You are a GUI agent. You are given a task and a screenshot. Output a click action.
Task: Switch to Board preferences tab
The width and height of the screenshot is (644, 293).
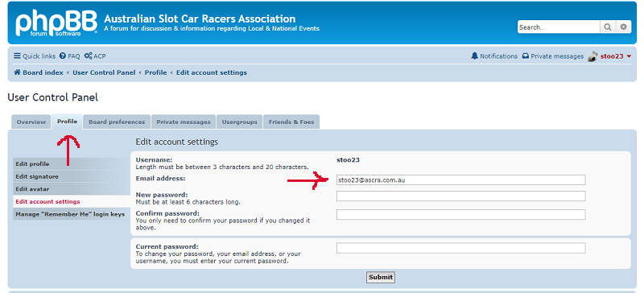[117, 122]
